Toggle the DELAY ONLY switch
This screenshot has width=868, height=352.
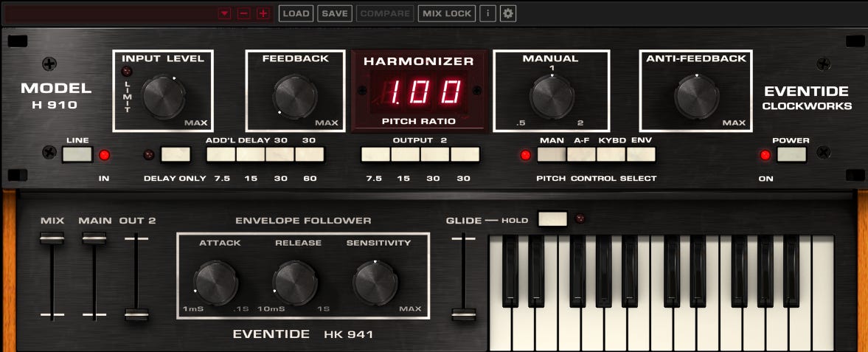[x=176, y=155]
